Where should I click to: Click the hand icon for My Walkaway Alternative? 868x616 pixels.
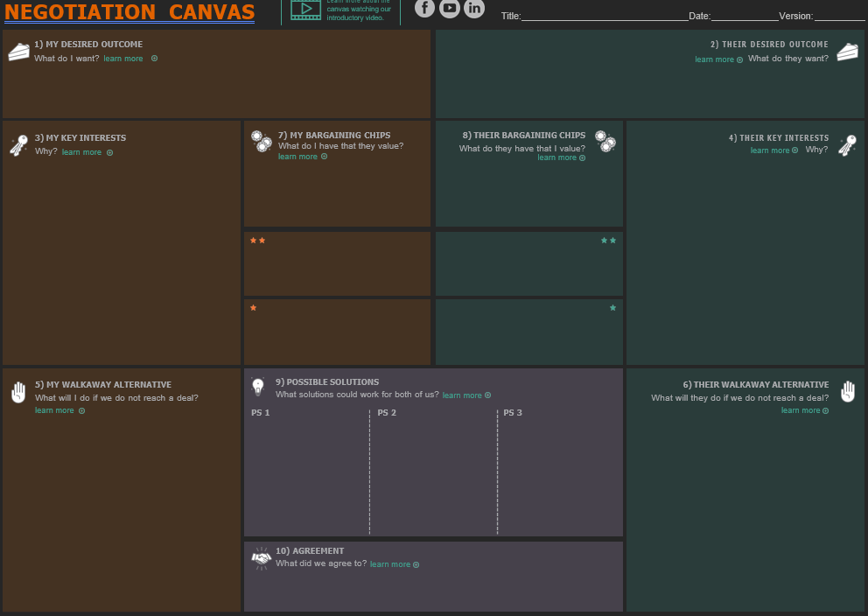coord(19,392)
